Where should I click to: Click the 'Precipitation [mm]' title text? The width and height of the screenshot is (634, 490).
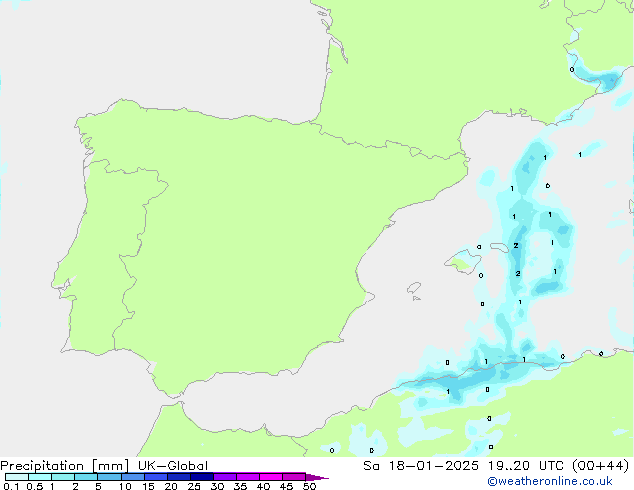(x=65, y=466)
